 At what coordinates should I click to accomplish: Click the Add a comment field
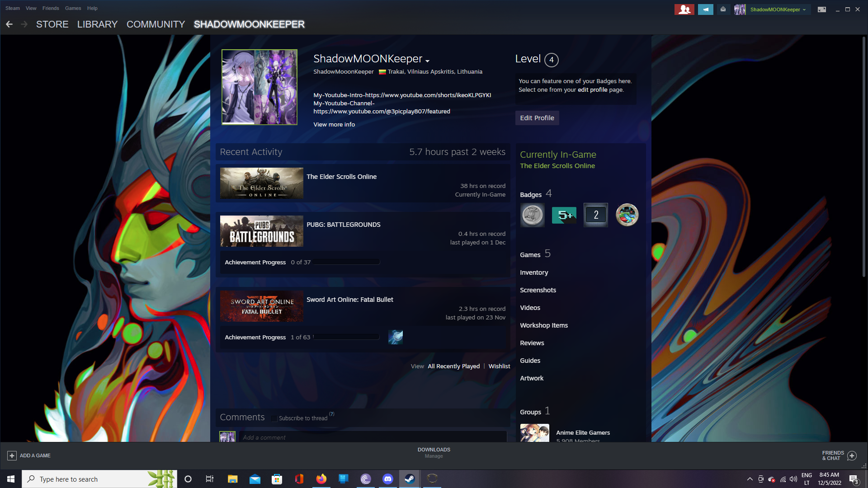(373, 437)
